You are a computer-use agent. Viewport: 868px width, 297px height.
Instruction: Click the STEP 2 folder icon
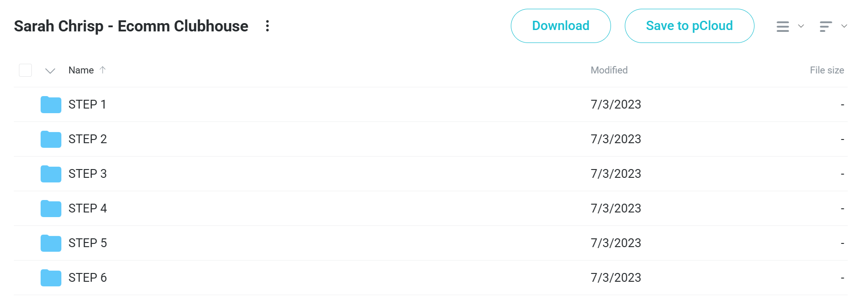[51, 139]
